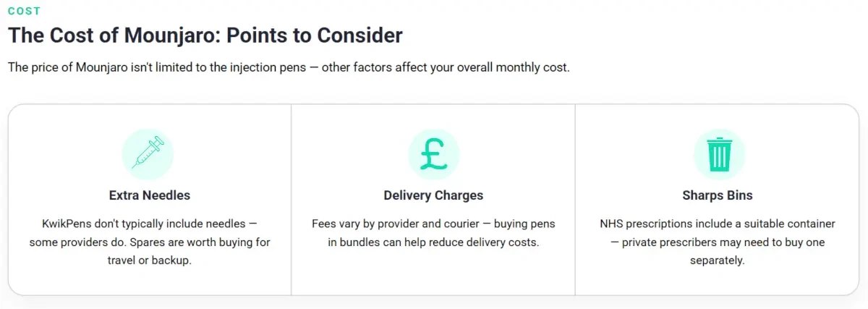Open the Extra Needles card title
The image size is (868, 309).
(x=150, y=195)
